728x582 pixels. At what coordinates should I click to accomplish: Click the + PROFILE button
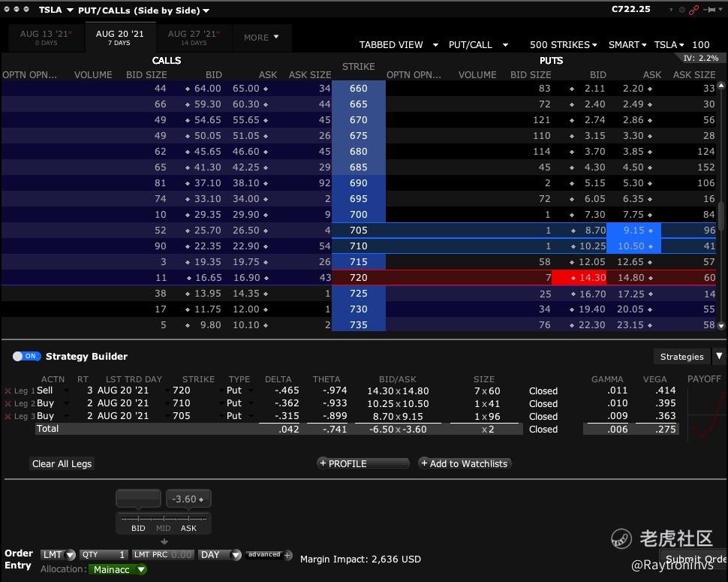pos(362,463)
